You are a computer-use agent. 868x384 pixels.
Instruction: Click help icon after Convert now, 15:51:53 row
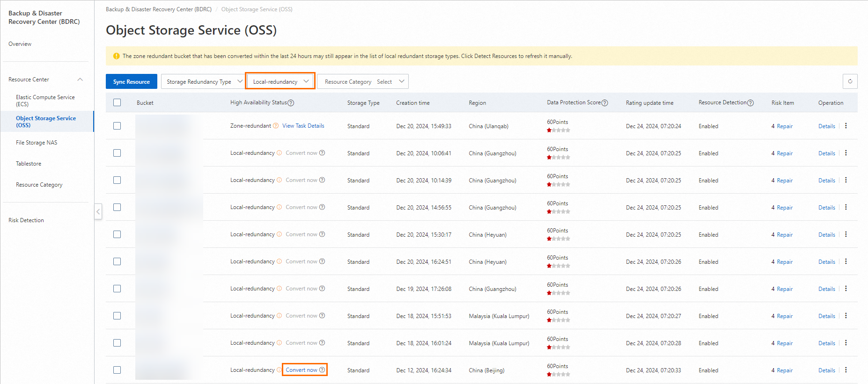tap(322, 316)
